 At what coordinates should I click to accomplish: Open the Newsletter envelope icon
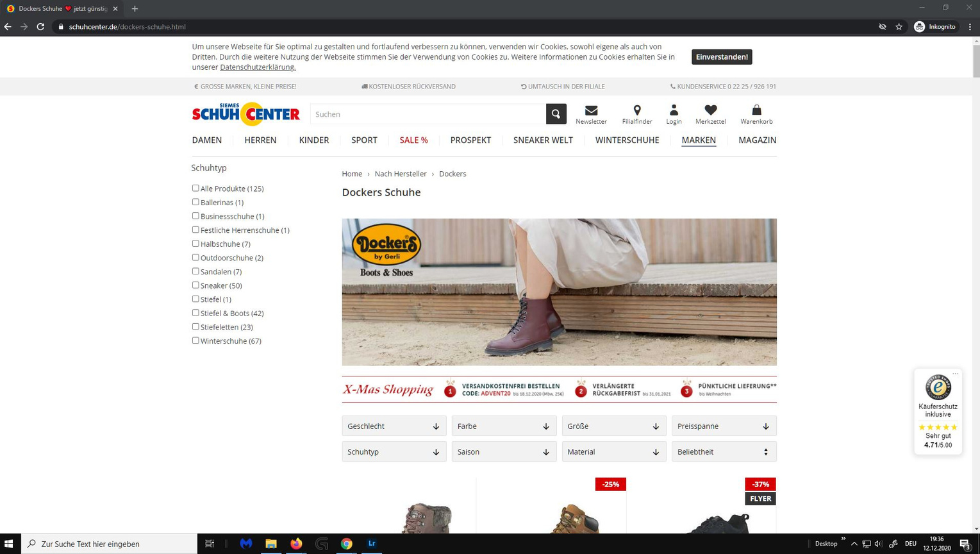591,110
